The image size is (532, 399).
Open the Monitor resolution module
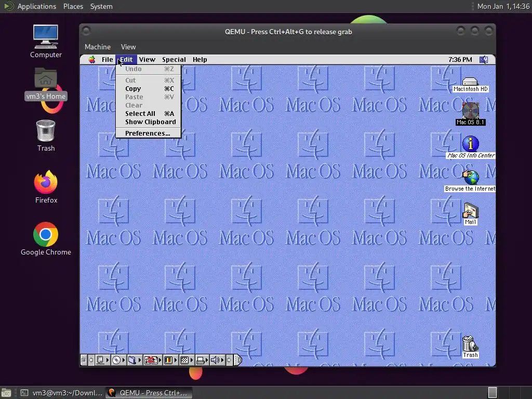(187, 360)
